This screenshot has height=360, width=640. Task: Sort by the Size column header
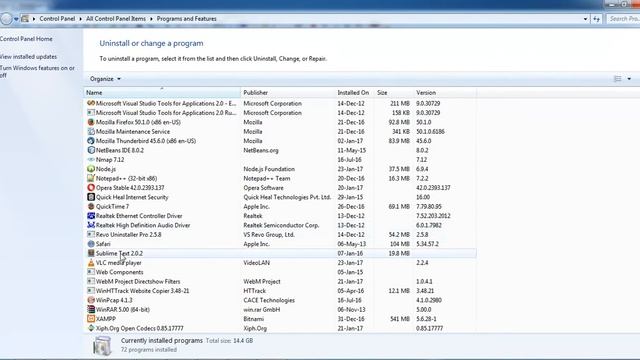click(x=393, y=93)
